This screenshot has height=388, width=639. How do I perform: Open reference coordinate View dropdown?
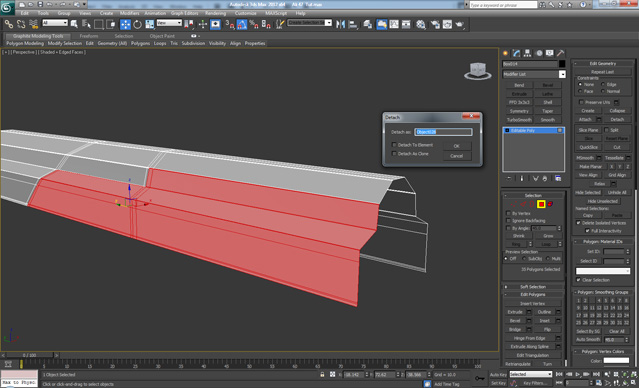(x=169, y=23)
